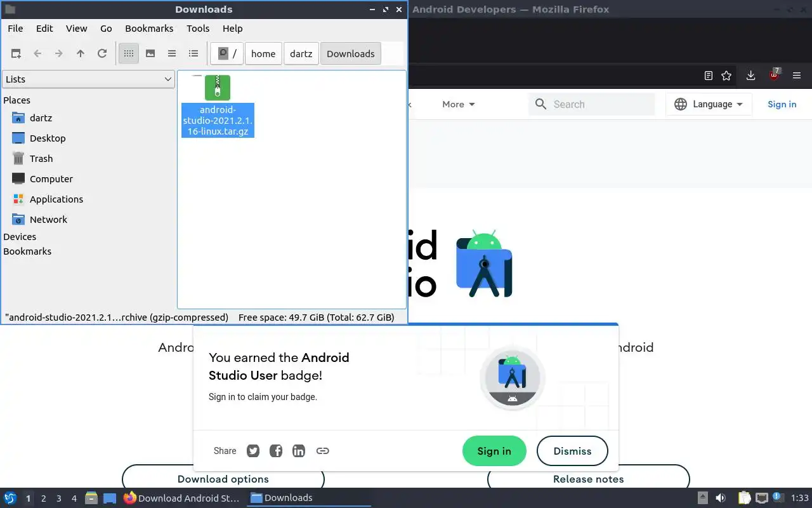This screenshot has width=812, height=508.
Task: Select android-studio tar.gz archive icon
Action: (218, 88)
